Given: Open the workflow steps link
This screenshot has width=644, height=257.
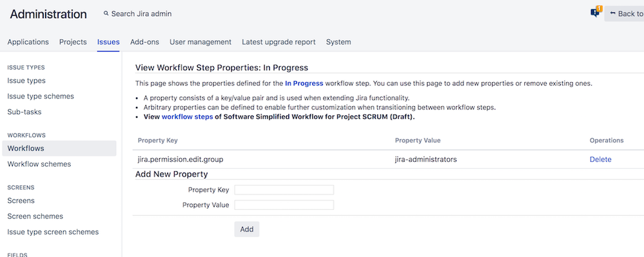Looking at the screenshot, I should point(188,117).
